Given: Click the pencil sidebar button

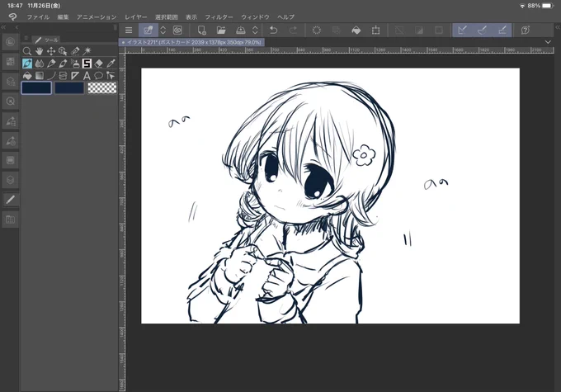Looking at the screenshot, I should pos(10,200).
